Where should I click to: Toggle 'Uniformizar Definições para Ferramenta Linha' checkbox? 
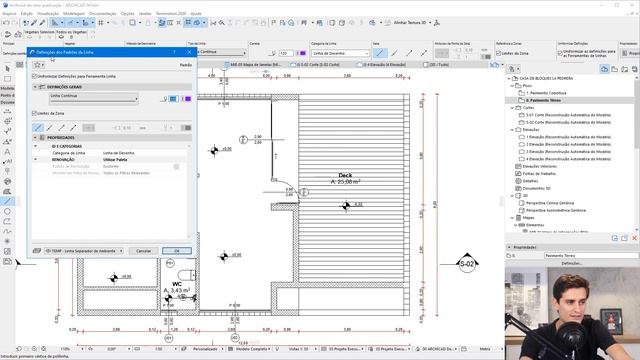click(x=34, y=76)
